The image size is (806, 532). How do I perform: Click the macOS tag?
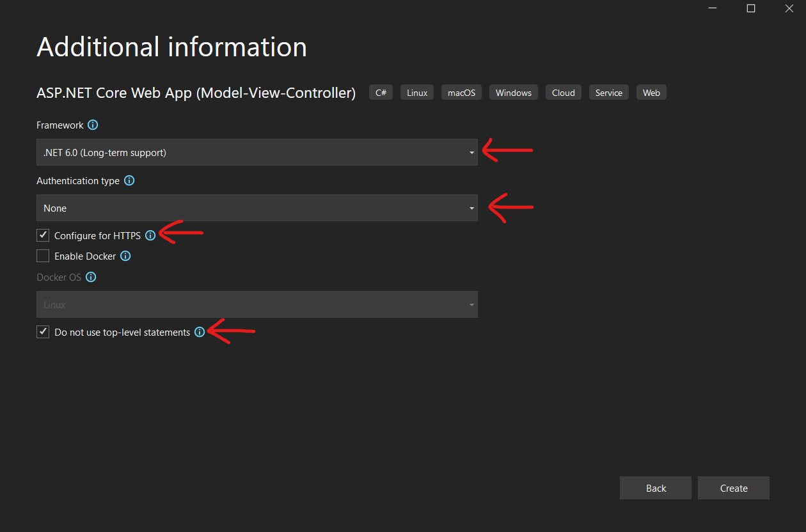(461, 92)
